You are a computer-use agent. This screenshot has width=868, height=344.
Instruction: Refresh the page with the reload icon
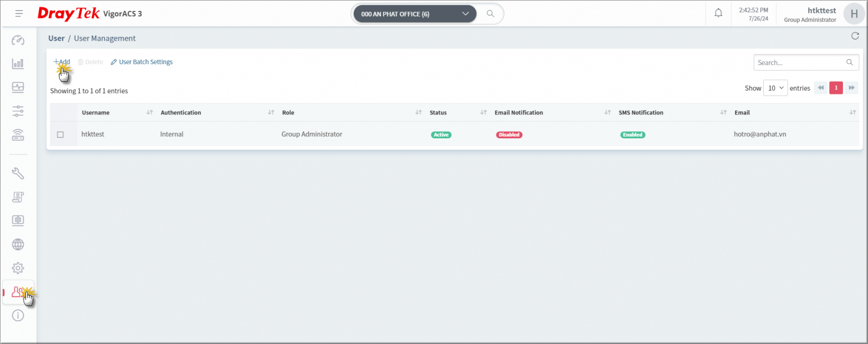(855, 36)
